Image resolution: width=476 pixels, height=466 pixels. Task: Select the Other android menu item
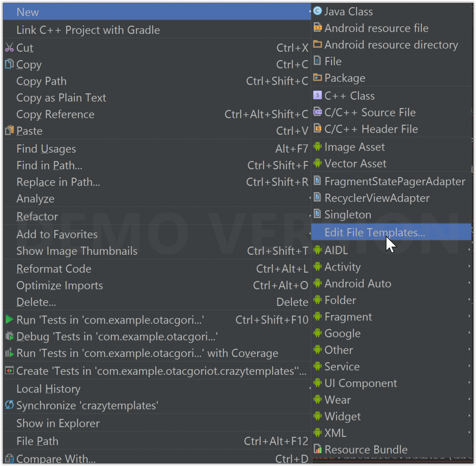[391, 350]
